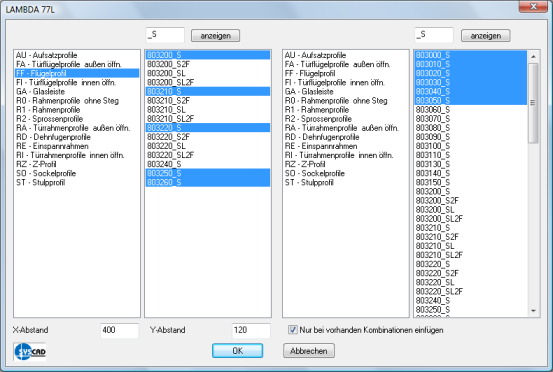Cancel using the Abbrechen button
Image resolution: width=553 pixels, height=372 pixels.
(309, 351)
